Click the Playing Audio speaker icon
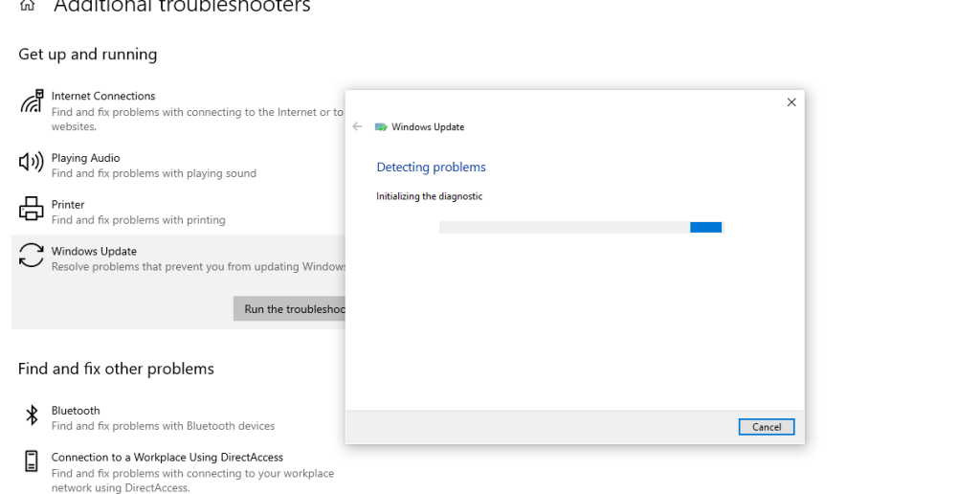The height and width of the screenshot is (494, 980). click(x=32, y=163)
